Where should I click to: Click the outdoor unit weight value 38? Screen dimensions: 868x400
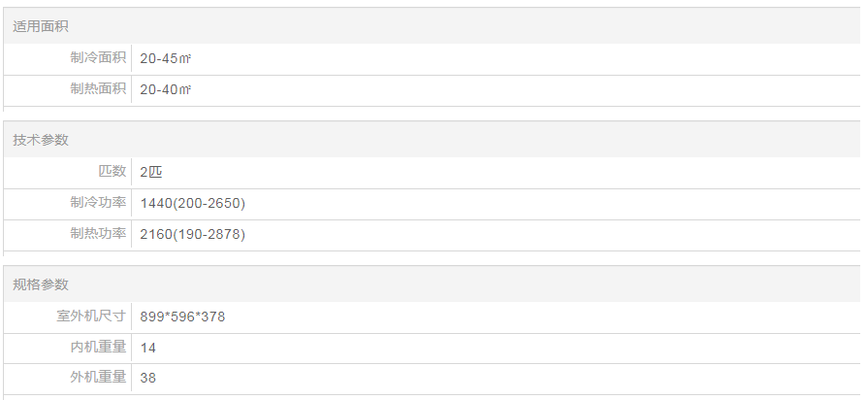point(148,379)
